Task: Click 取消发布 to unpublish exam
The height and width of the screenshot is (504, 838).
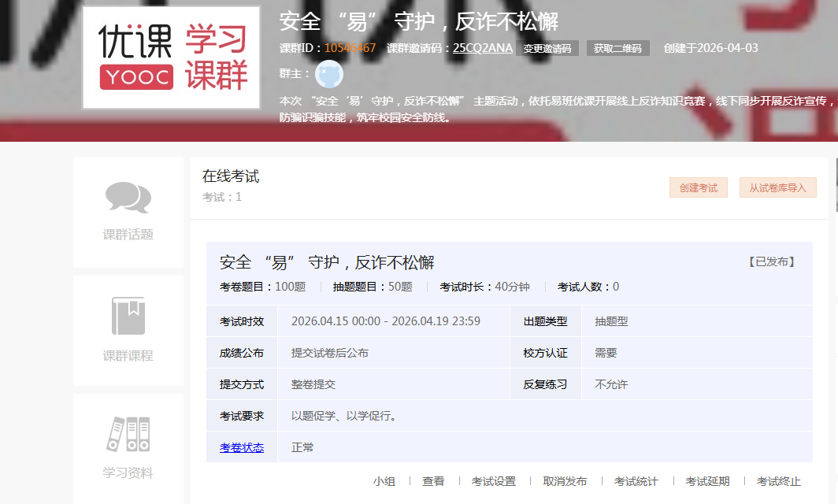Action: click(565, 481)
